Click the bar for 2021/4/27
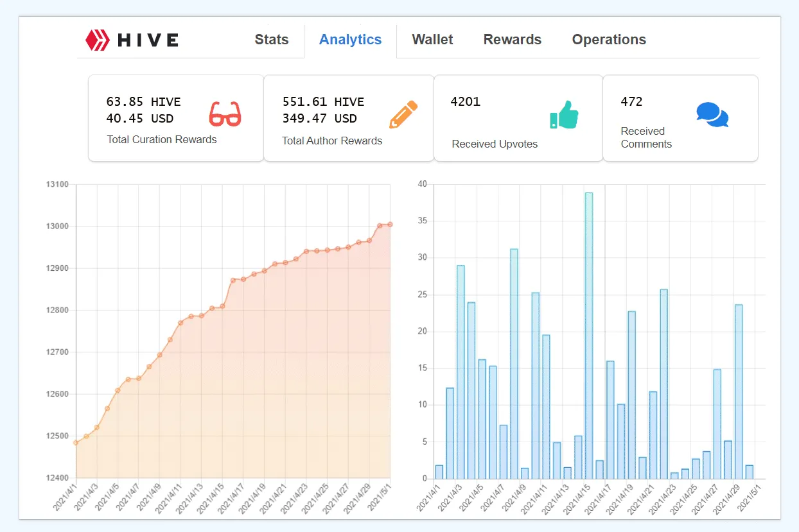799x532 pixels. 717,424
